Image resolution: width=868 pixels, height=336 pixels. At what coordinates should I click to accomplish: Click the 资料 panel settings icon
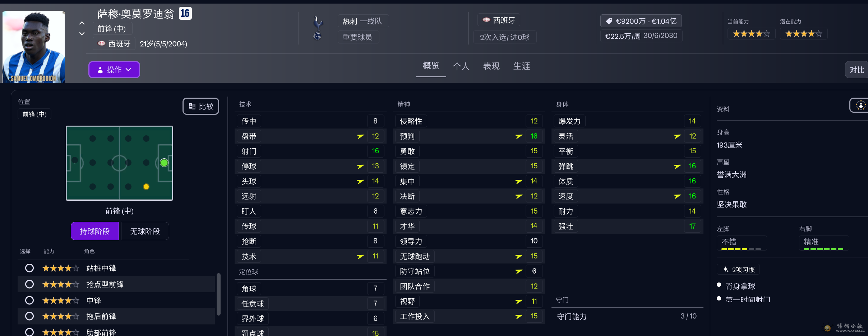click(x=860, y=106)
